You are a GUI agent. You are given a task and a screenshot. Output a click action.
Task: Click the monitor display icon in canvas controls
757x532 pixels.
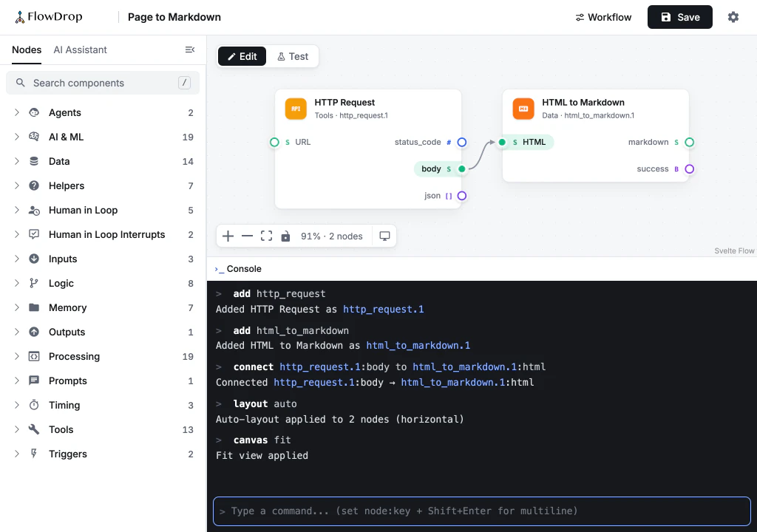pos(384,236)
